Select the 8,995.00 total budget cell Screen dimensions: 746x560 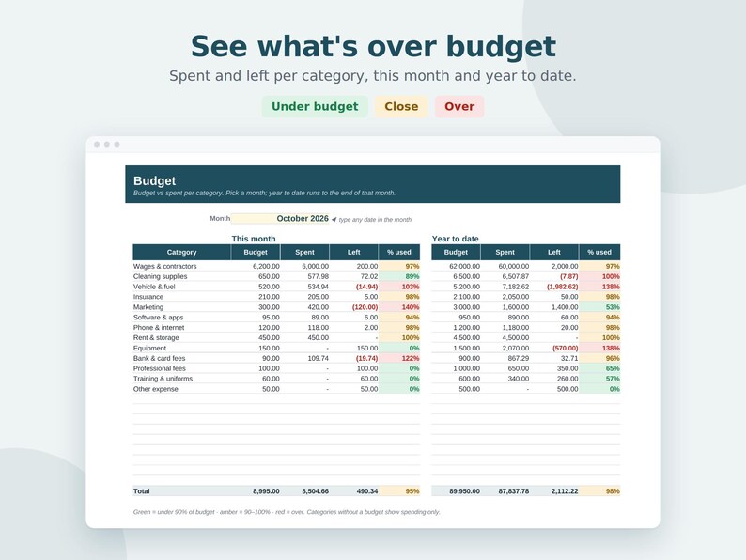coord(256,491)
